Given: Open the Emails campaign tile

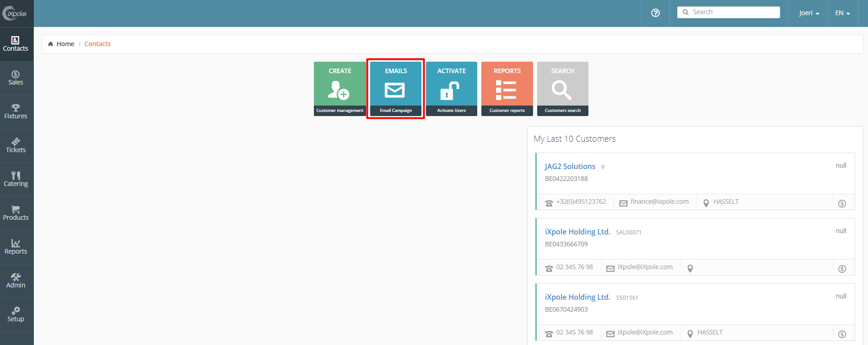Looking at the screenshot, I should (396, 89).
